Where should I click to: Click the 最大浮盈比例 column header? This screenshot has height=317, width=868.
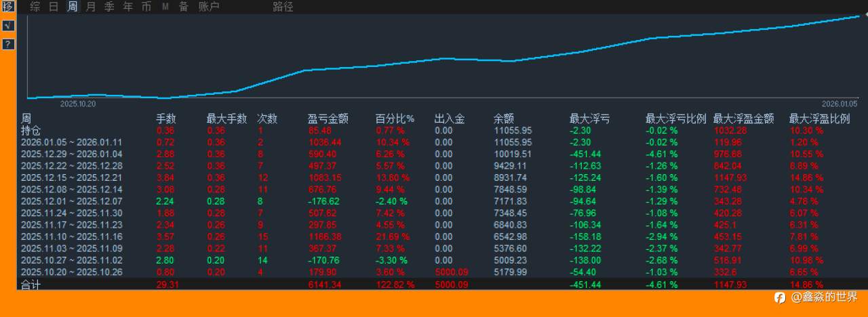click(x=820, y=119)
